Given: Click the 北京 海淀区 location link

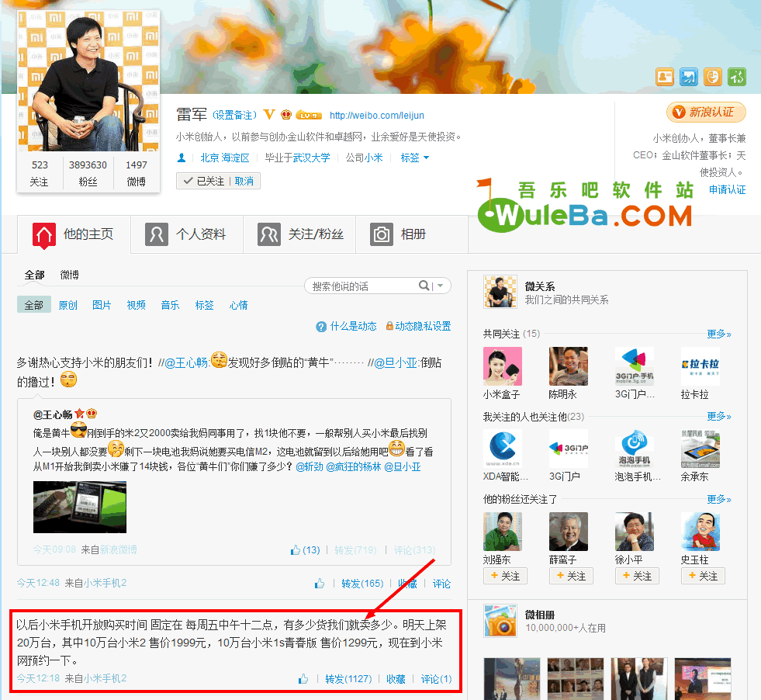Looking at the screenshot, I should [x=225, y=158].
